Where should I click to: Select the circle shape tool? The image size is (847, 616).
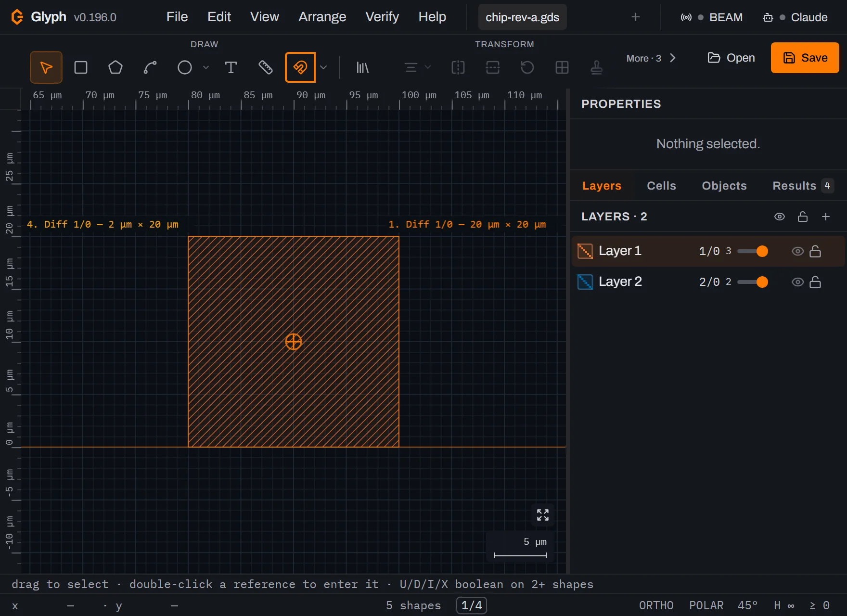(185, 67)
